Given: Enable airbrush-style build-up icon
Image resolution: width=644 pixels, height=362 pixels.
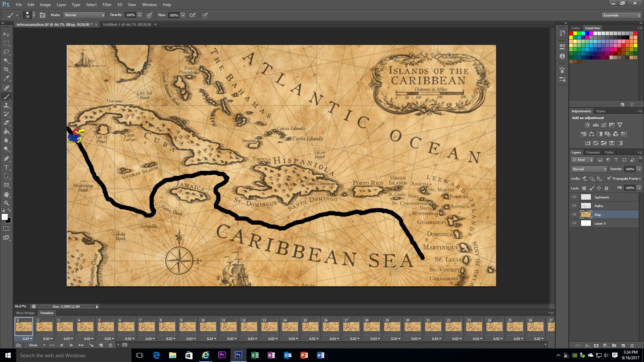Looking at the screenshot, I should 193,15.
